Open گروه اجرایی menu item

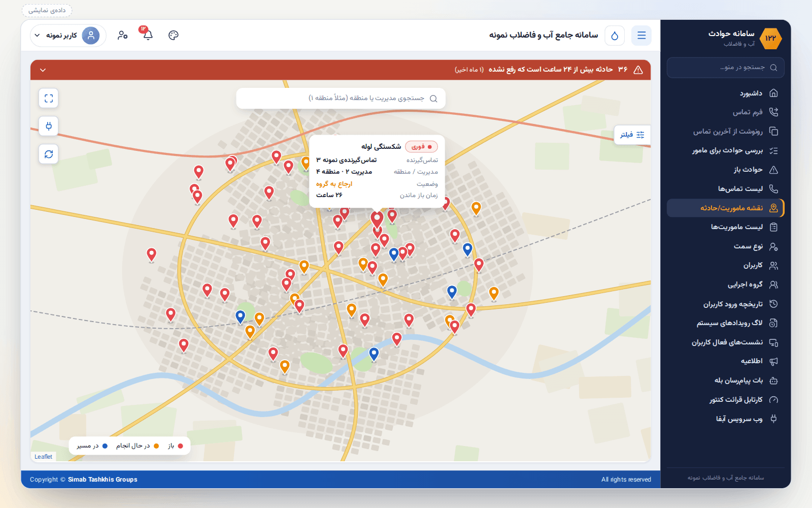[x=725, y=284]
